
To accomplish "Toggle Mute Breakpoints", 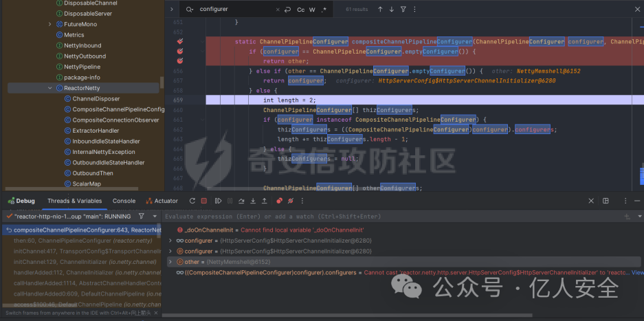I will point(290,201).
